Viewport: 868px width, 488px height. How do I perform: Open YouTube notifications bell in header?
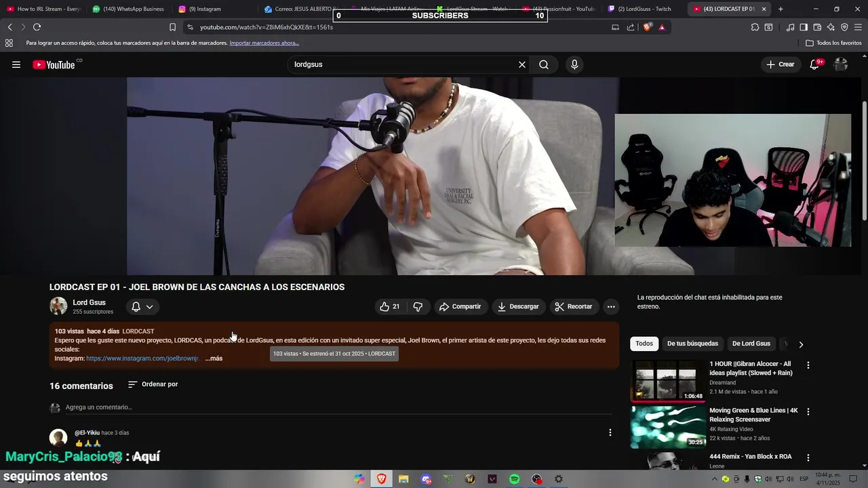tap(815, 64)
